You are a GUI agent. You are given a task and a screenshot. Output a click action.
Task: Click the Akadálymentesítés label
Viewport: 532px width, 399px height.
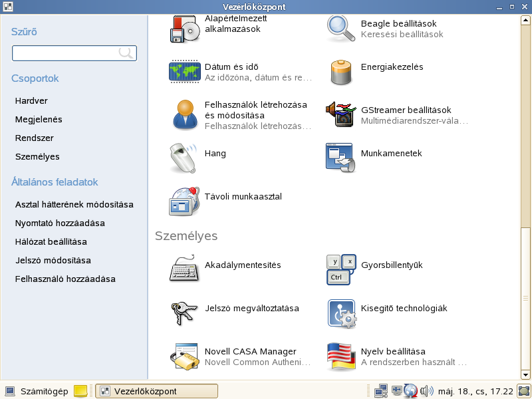[243, 265]
